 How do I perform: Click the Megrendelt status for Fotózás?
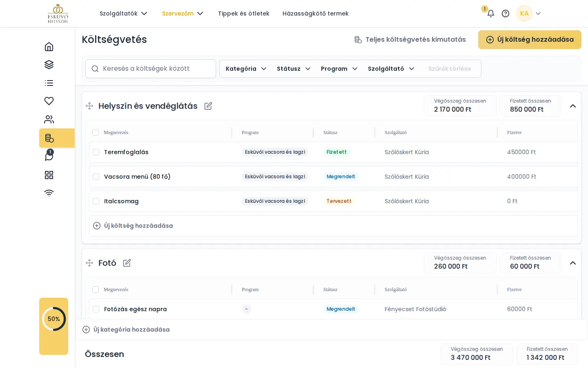click(341, 309)
